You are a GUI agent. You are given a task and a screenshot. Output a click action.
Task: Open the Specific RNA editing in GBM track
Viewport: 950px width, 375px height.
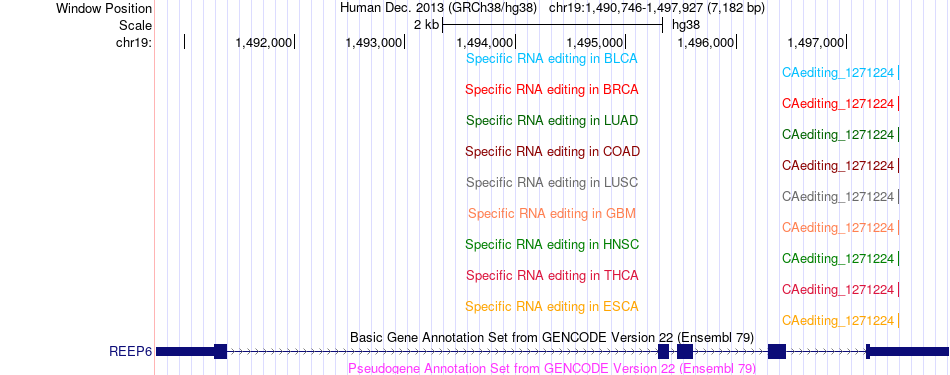(552, 214)
